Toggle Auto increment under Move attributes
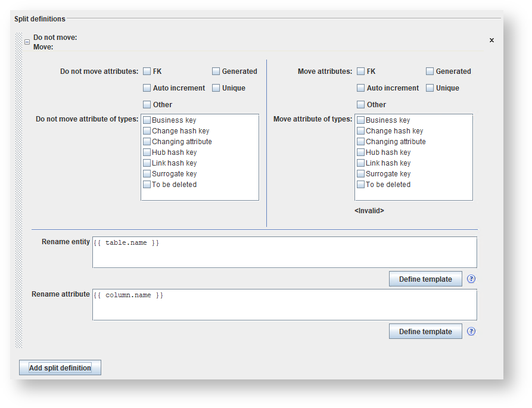Screen dimensions: 532x408 tap(361, 88)
